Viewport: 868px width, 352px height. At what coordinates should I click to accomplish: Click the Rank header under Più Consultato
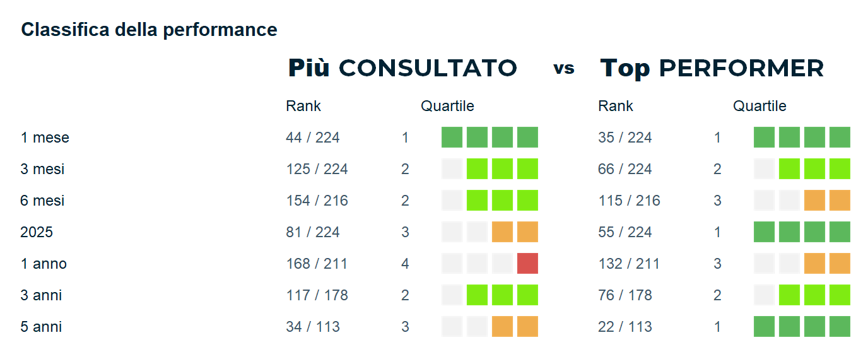click(303, 106)
